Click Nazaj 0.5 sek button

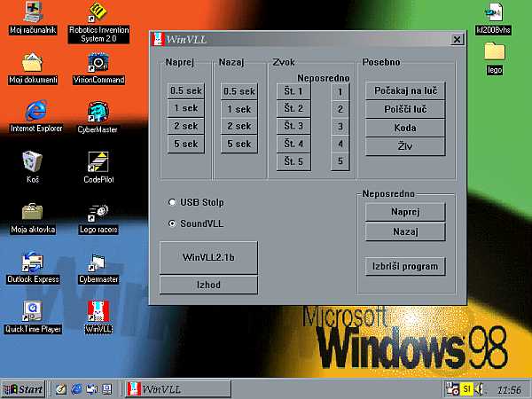pyautogui.click(x=239, y=91)
